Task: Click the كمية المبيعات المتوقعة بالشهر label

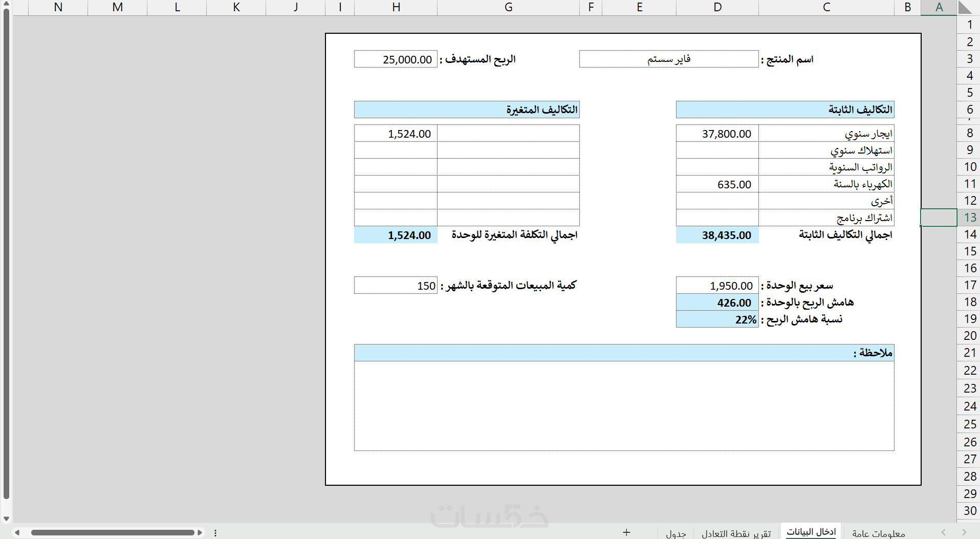Action: [508, 286]
